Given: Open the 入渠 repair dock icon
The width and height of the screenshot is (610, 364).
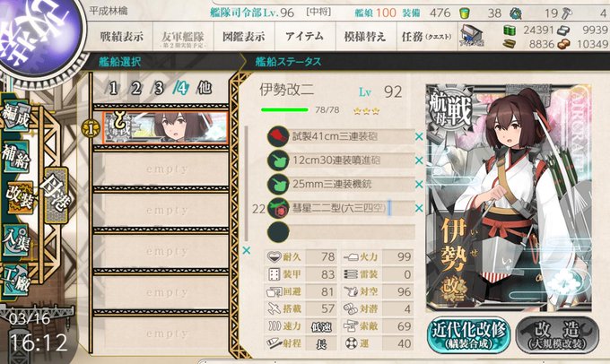Looking at the screenshot, I should click(16, 239).
